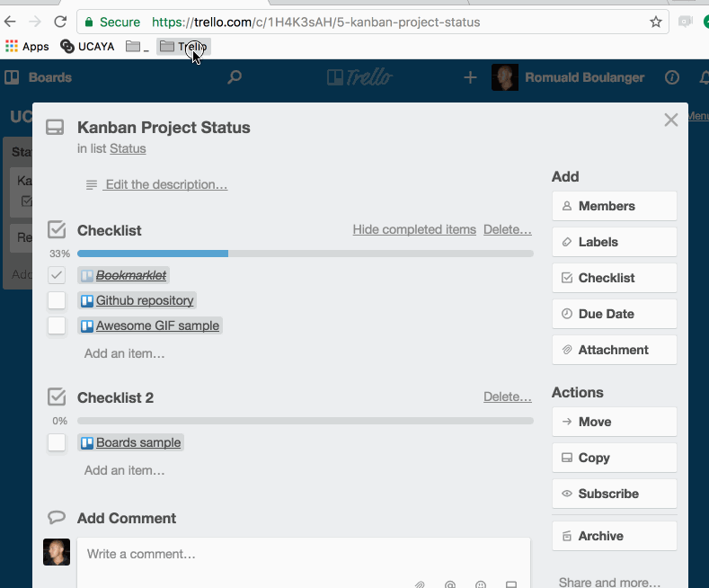This screenshot has width=709, height=588.
Task: Open the Trello bookmarks folder
Action: (x=182, y=47)
